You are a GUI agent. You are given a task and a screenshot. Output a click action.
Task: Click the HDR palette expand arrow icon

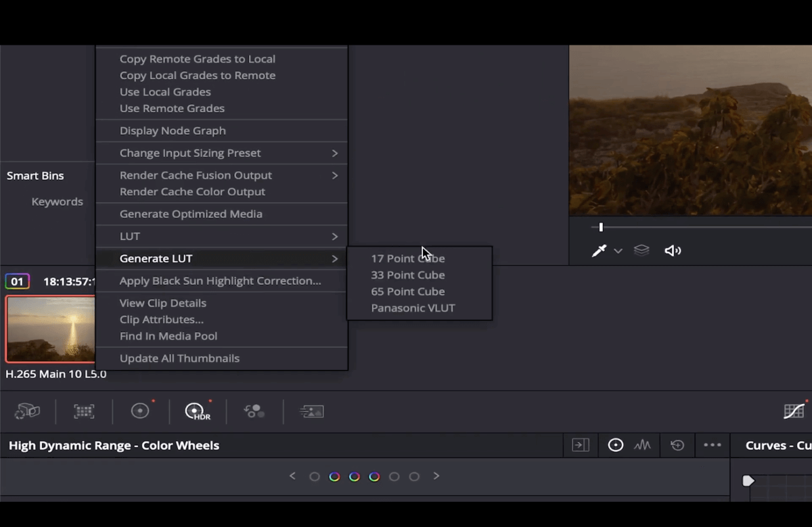[x=581, y=445]
